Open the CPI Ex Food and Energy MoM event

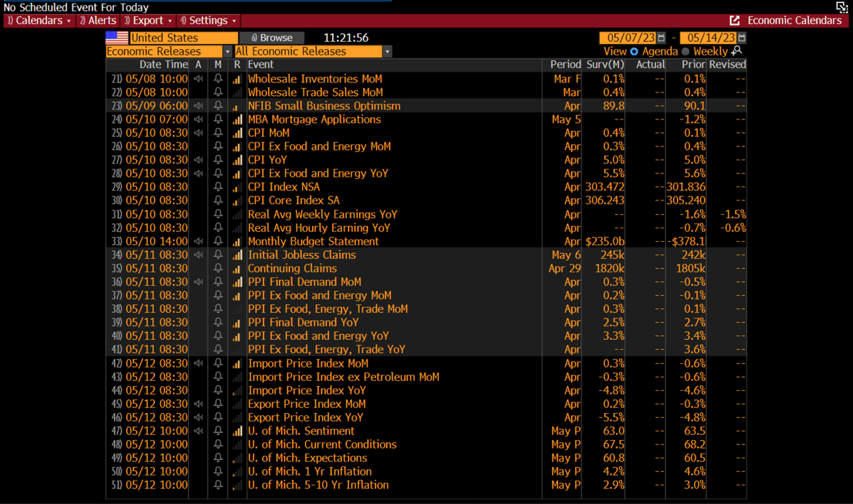pos(319,146)
